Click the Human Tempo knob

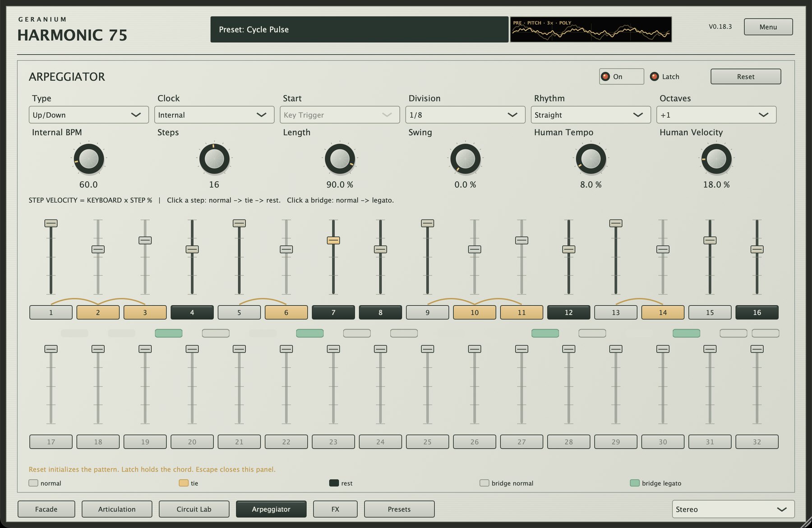point(591,159)
